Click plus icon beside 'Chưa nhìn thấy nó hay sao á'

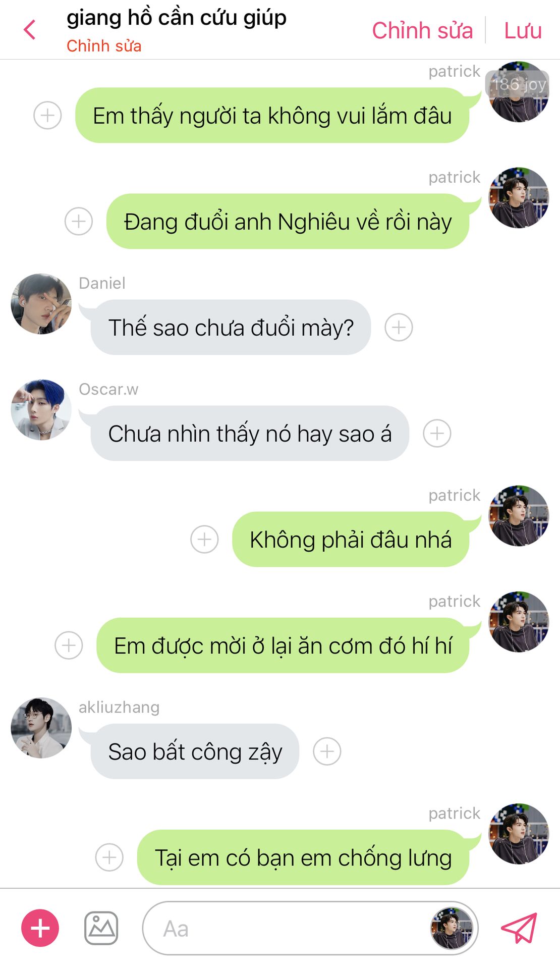437,433
